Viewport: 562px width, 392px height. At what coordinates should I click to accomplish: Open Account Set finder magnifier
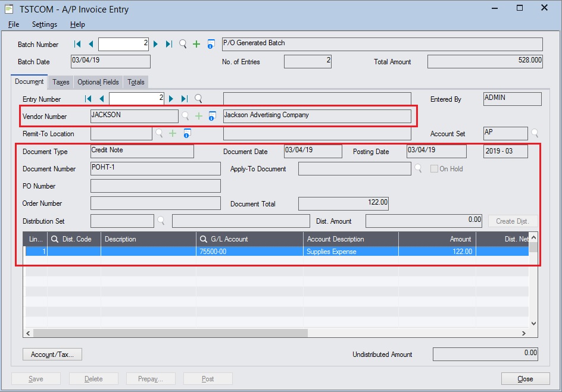tap(535, 133)
